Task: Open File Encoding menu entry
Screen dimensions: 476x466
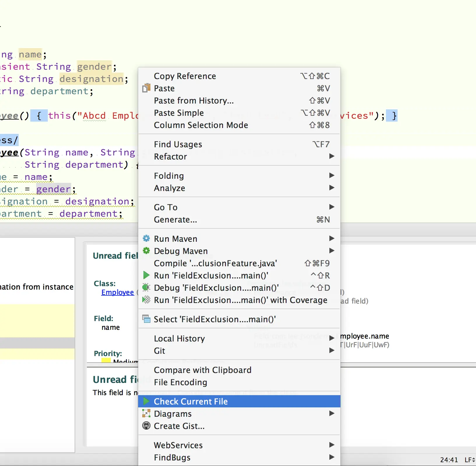Action: pyautogui.click(x=239, y=382)
